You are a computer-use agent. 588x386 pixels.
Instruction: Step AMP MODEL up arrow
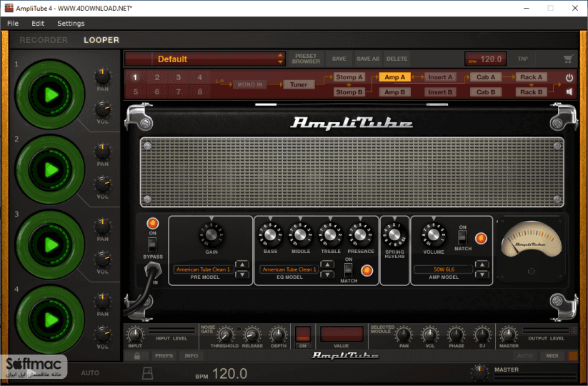tap(482, 264)
